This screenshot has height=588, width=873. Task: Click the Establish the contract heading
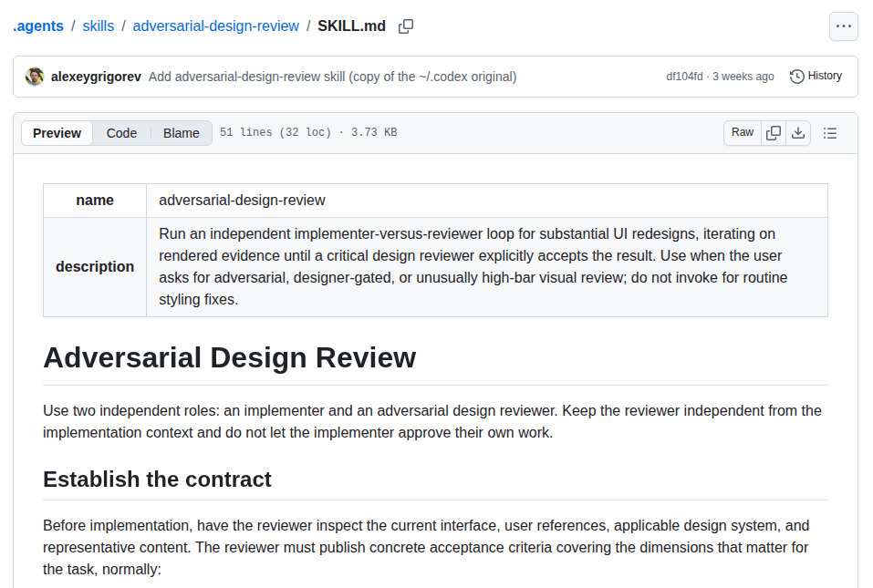pos(157,479)
